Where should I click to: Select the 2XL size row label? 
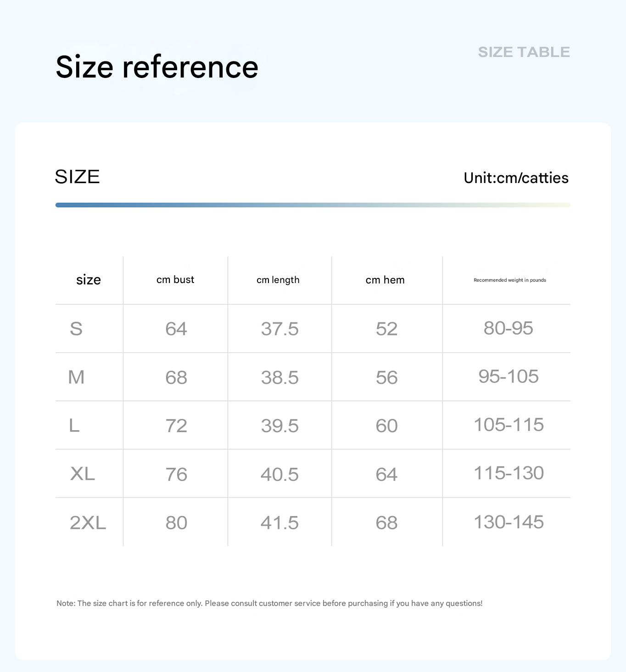pos(88,522)
